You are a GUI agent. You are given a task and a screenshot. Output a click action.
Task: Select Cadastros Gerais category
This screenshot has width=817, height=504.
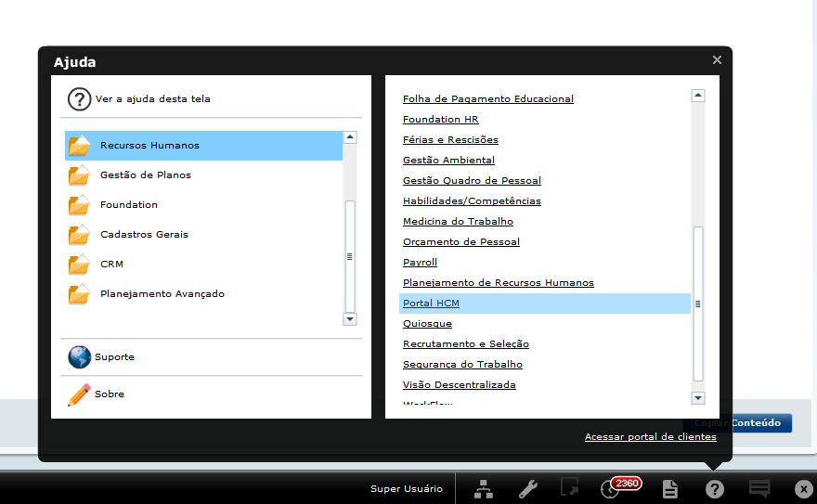(203, 234)
